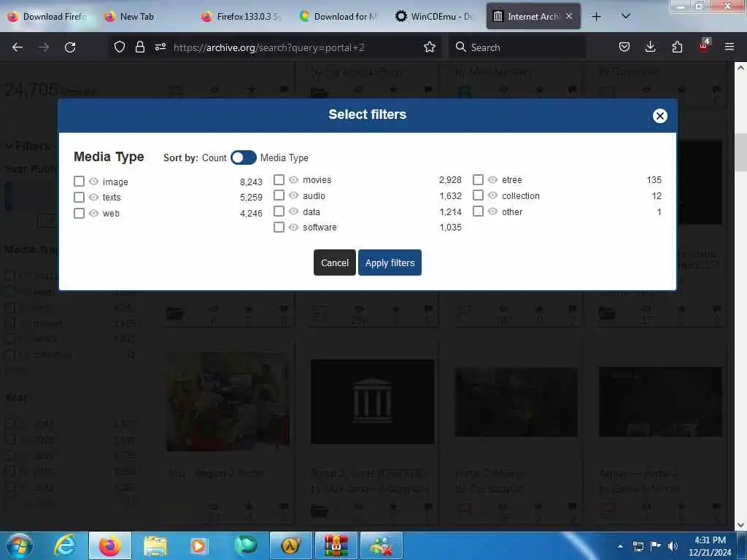Open File Explorer from taskbar
The image size is (747, 560).
click(155, 545)
